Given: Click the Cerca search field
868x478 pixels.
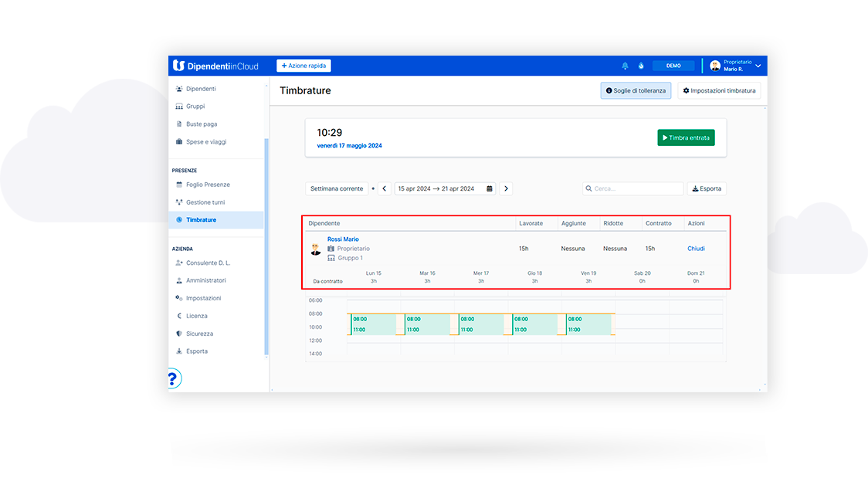Looking at the screenshot, I should [x=633, y=188].
